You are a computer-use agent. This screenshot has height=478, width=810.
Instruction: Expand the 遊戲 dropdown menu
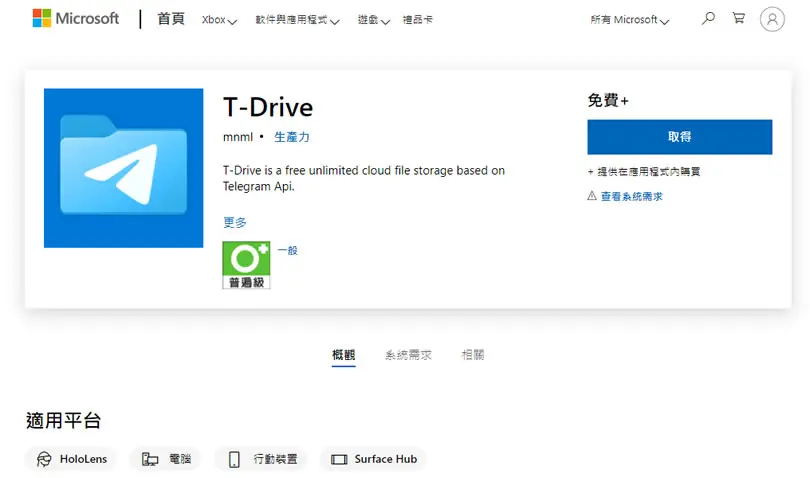pyautogui.click(x=373, y=20)
